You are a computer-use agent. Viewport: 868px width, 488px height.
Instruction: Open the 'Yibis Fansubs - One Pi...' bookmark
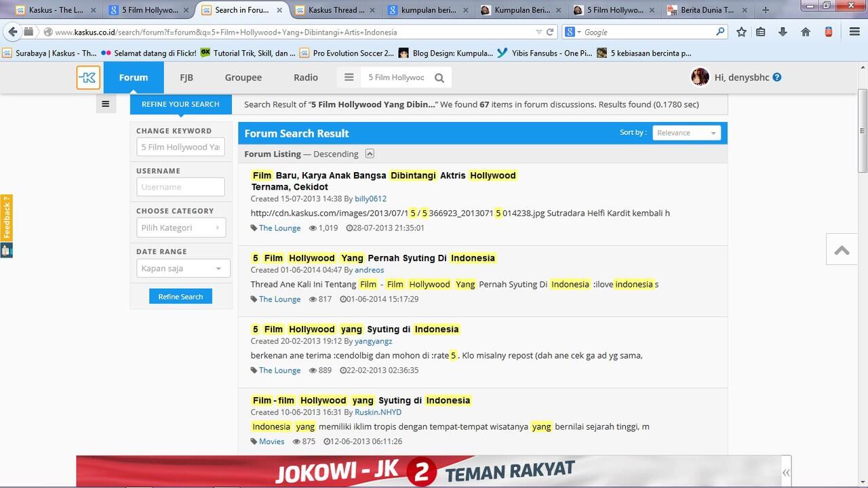click(x=545, y=53)
